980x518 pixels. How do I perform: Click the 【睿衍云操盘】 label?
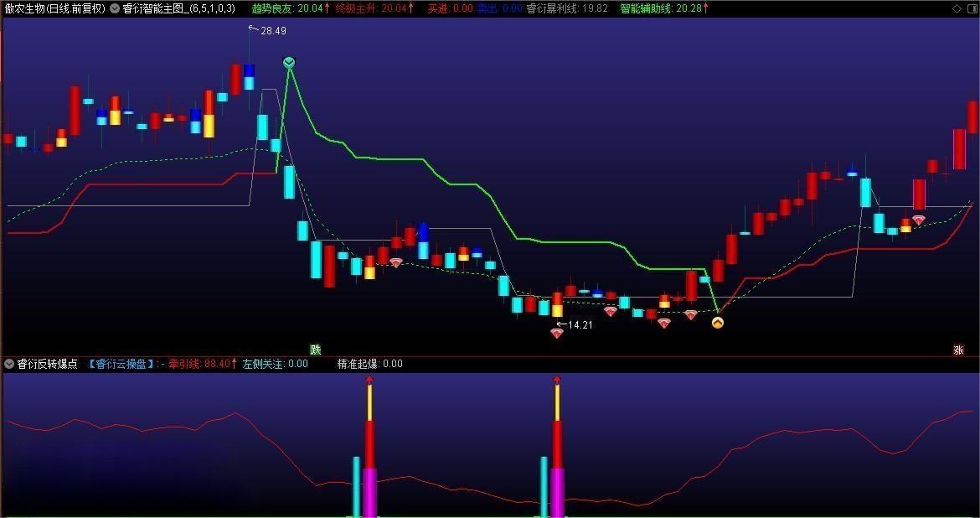[121, 364]
